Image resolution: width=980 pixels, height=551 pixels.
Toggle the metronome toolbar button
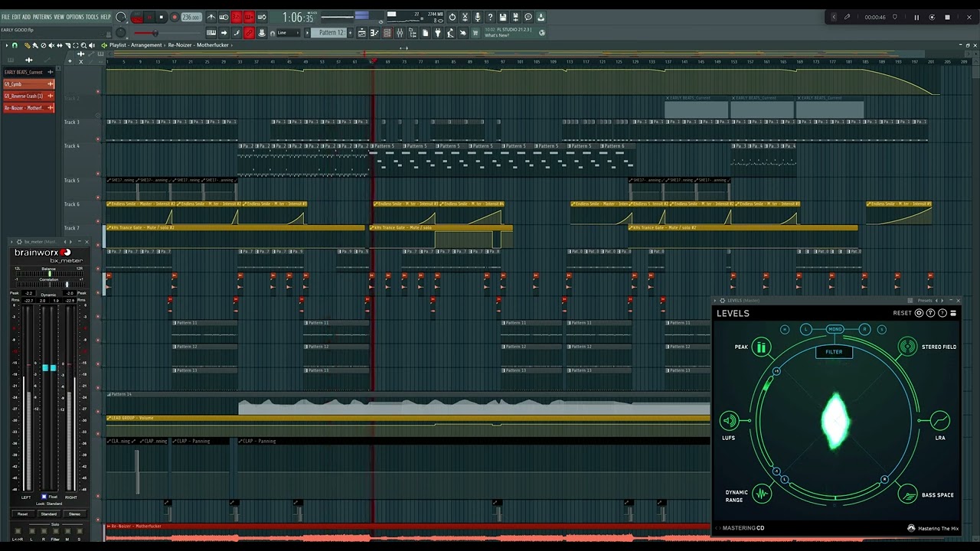pyautogui.click(x=211, y=17)
